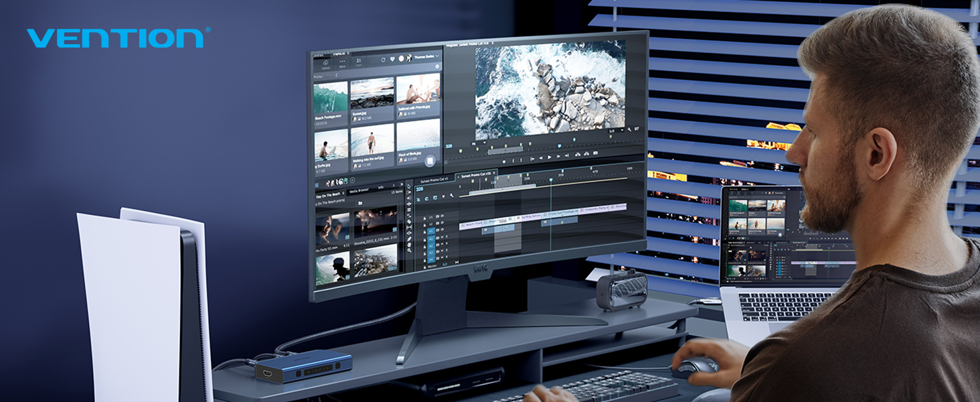
Task: Select the Drone Surf Footage clip in the timeline
Action: 560,213
